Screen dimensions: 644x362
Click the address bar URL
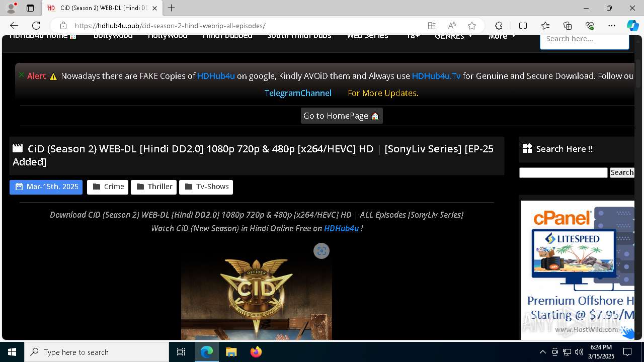click(x=170, y=26)
